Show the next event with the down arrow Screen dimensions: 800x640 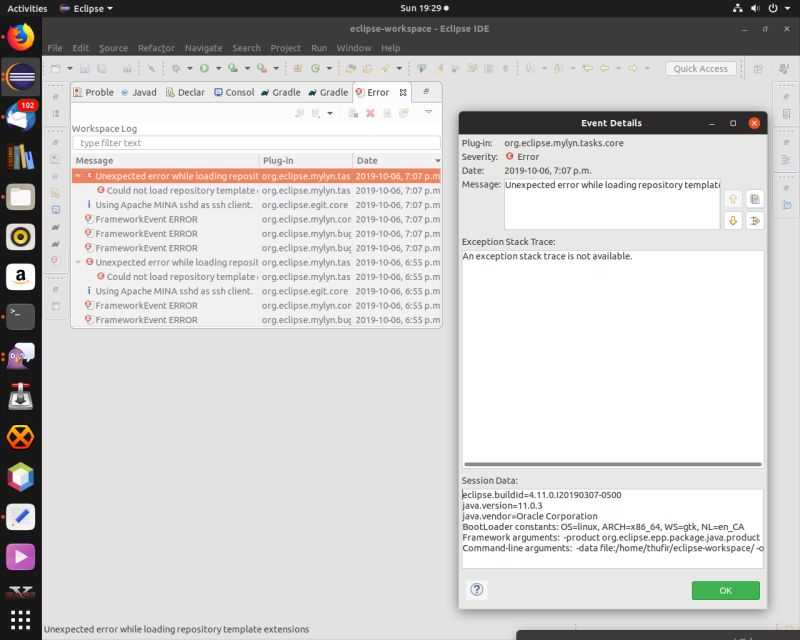click(733, 220)
